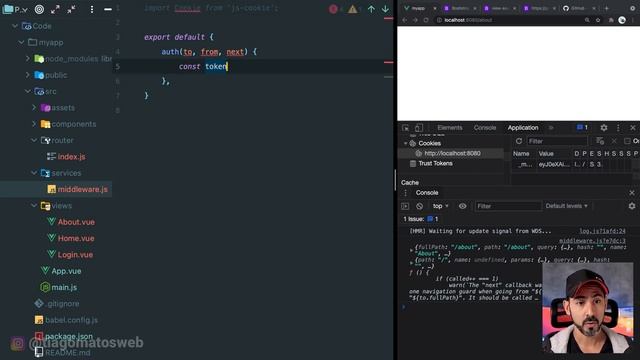Image resolution: width=640 pixels, height=360 pixels.
Task: Jump to next highlighted error (down arrow)
Action: tap(385, 9)
